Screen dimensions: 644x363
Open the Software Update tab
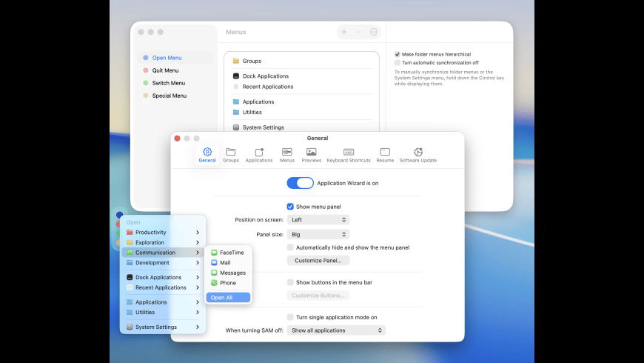tap(418, 155)
